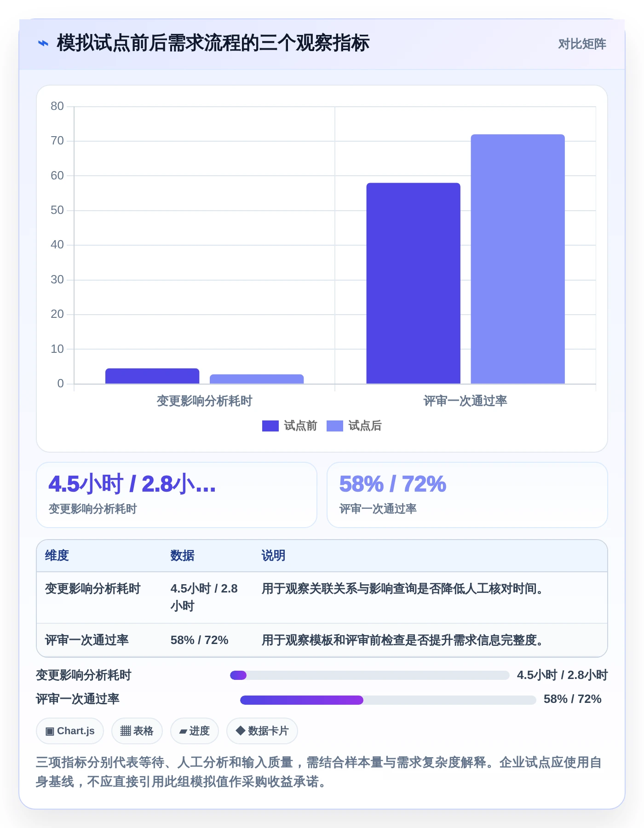Click the diamond icon in 数据卡片 chip
This screenshot has height=828, width=644.
click(240, 730)
